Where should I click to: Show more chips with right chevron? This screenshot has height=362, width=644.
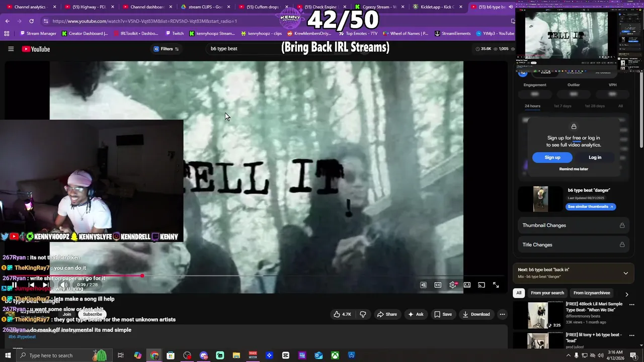click(x=626, y=294)
